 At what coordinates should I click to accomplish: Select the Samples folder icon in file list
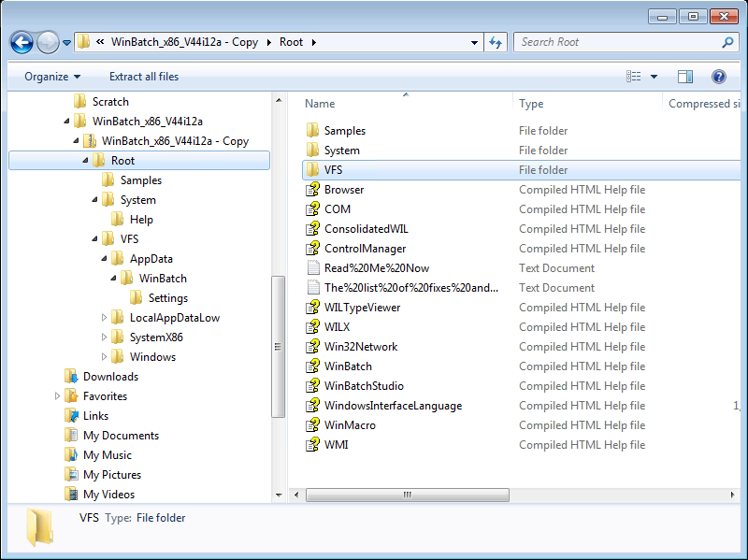pos(313,131)
